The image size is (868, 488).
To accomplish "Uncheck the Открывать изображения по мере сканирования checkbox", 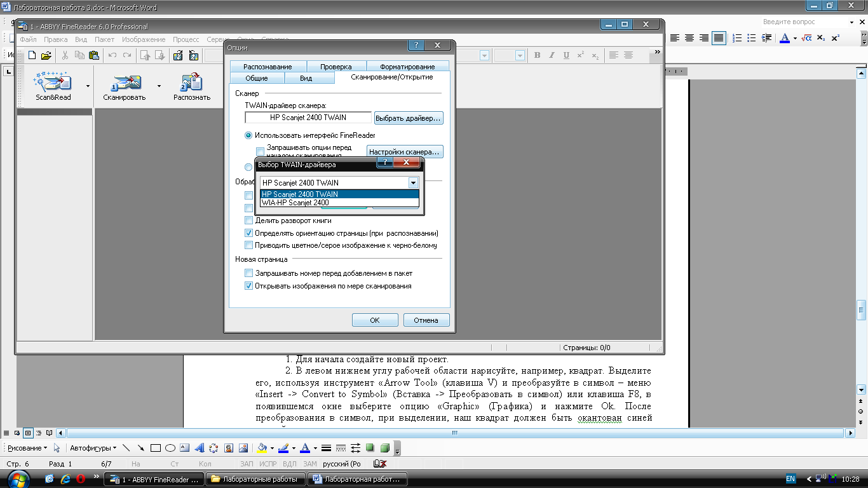I will tap(249, 286).
